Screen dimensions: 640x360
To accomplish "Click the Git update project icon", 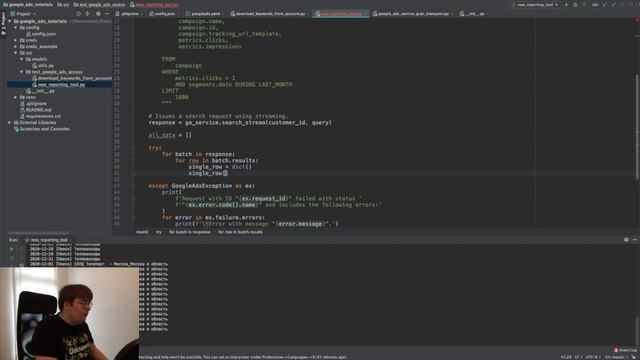I will pos(604,5).
